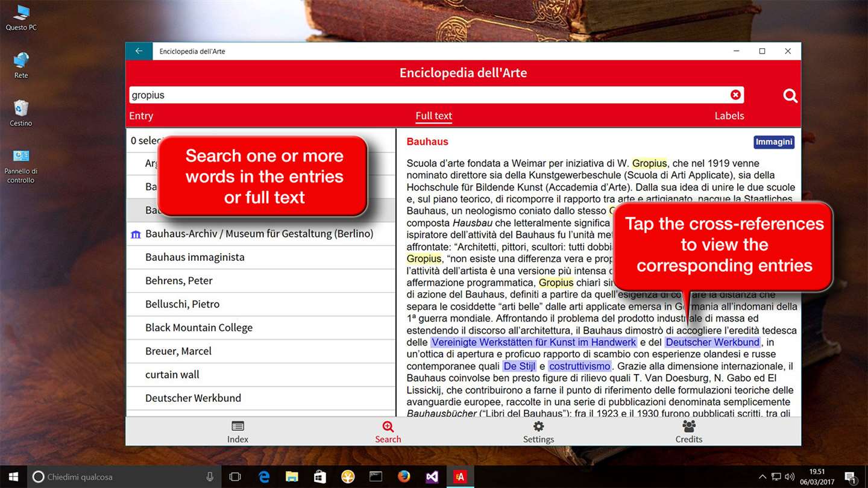Click the magnifying glass search icon

pyautogui.click(x=790, y=95)
